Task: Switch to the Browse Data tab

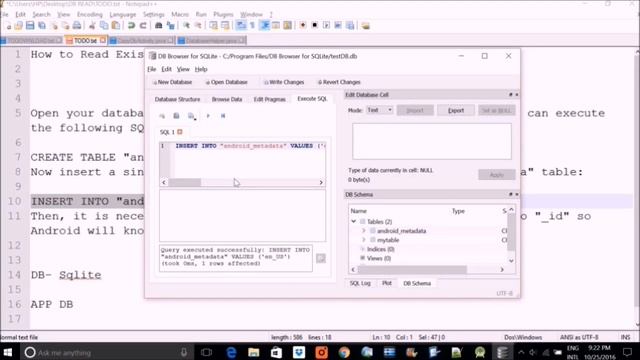Action: [x=227, y=99]
